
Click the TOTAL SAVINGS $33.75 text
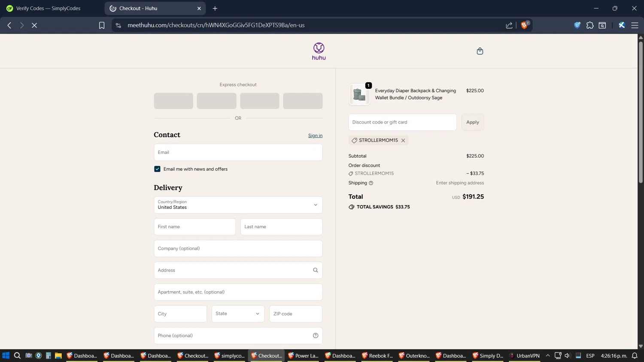click(383, 207)
